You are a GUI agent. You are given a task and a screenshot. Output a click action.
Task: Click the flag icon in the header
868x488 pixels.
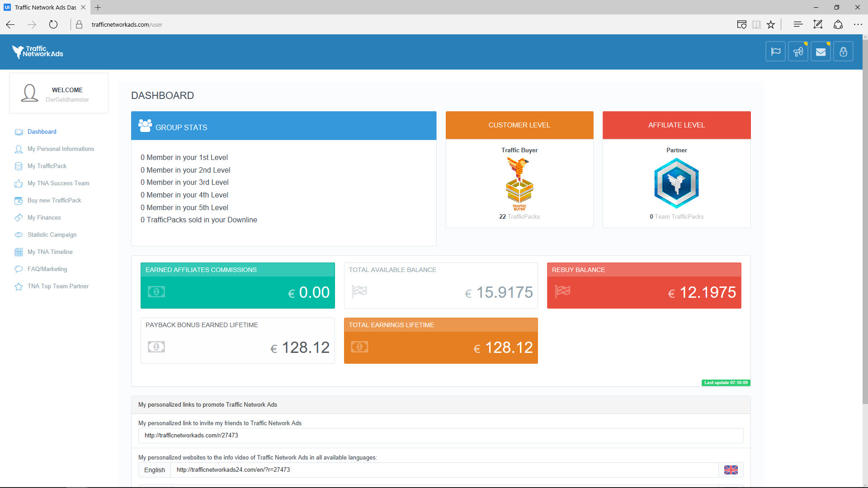coord(776,52)
